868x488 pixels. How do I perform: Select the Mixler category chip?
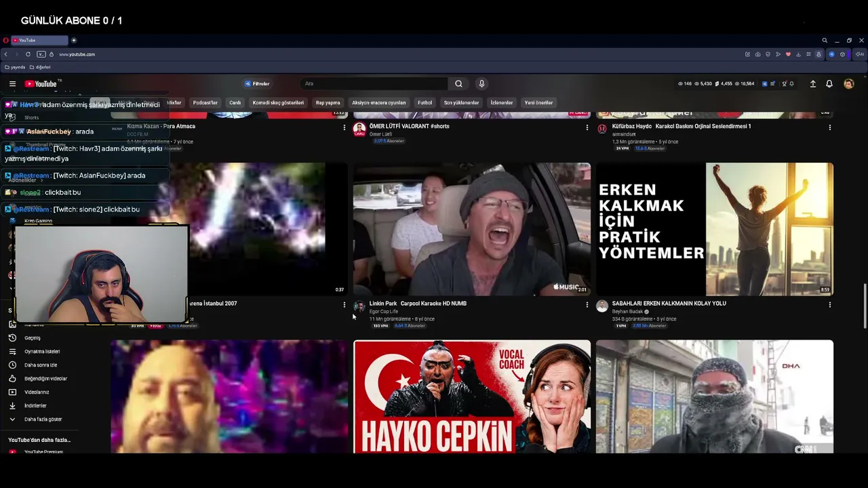[174, 103]
